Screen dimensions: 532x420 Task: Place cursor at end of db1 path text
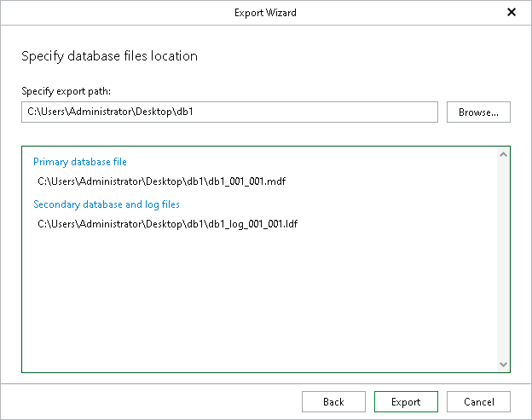click(194, 112)
